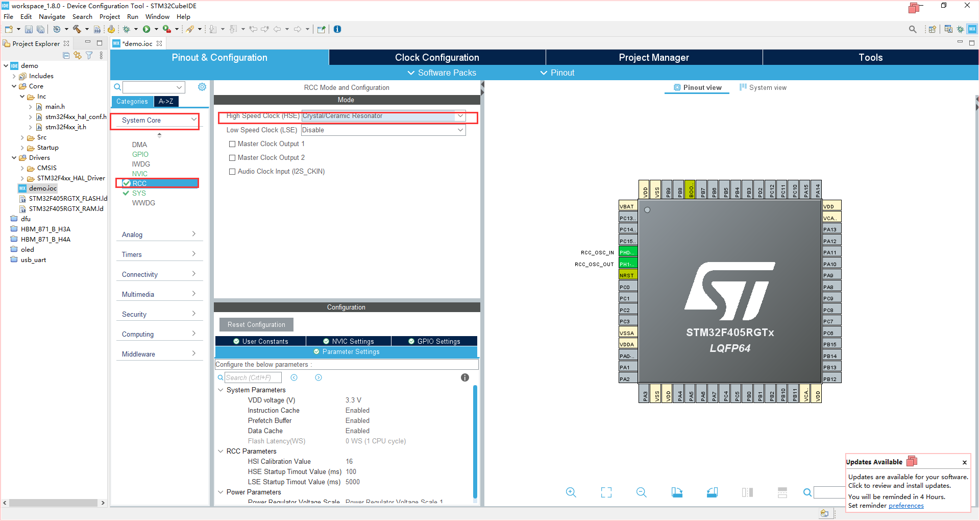Enable Master Clock Output 2 checkbox
The width and height of the screenshot is (980, 521).
232,158
